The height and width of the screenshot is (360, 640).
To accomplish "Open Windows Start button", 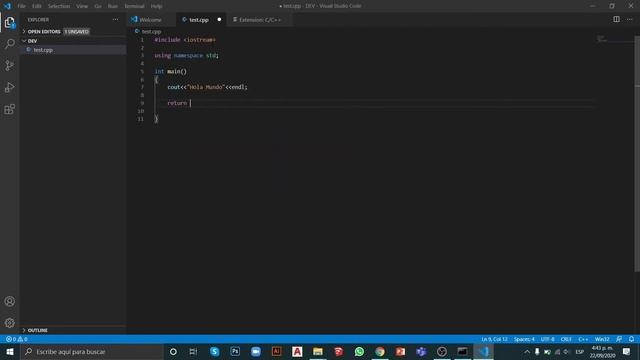I will click(10, 351).
